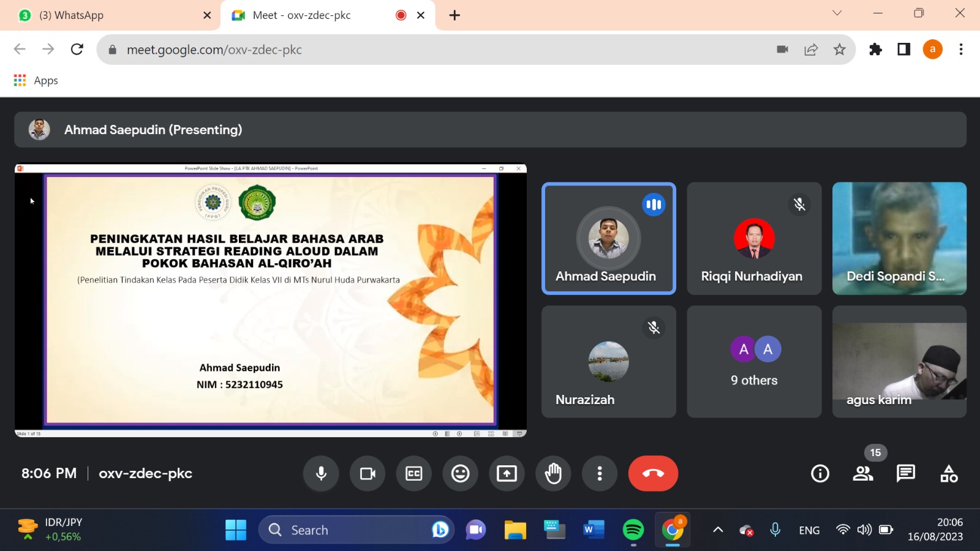Close the WhatsApp tab
The image size is (980, 551).
207,15
